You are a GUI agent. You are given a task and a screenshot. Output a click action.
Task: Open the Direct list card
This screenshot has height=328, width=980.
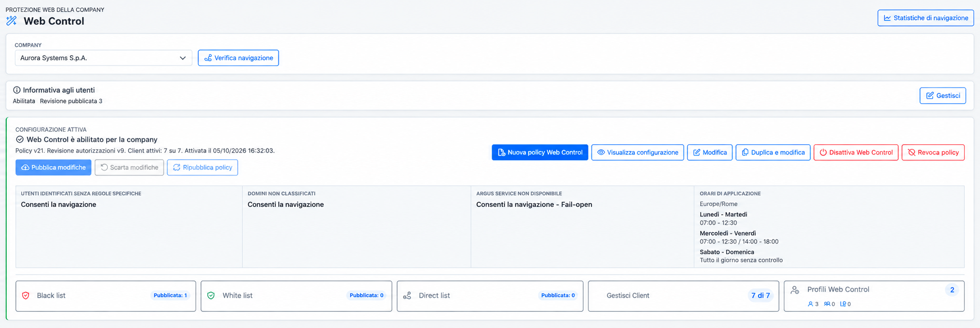490,296
